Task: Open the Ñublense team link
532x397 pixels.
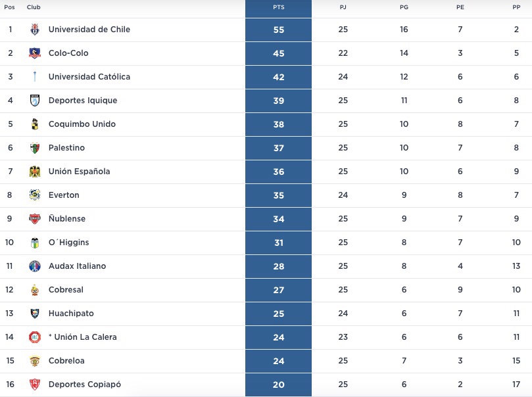Action: click(x=67, y=219)
